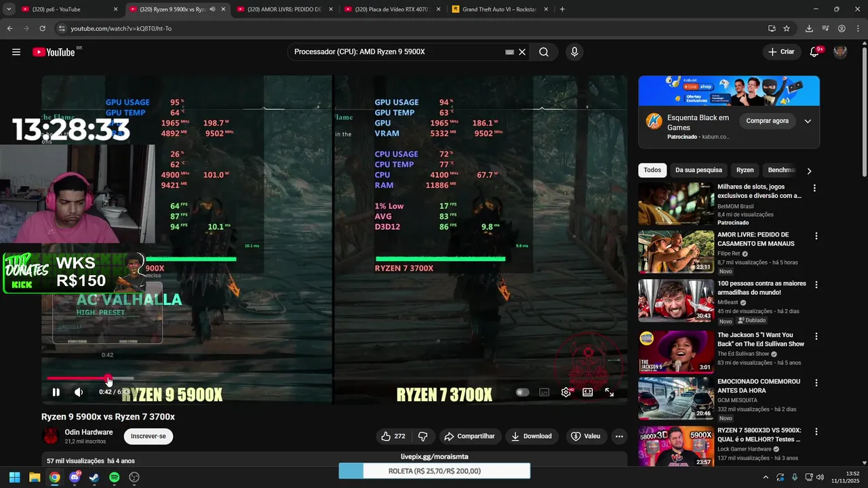The height and width of the screenshot is (488, 868).
Task: Like the video with 272 likes
Action: pyautogui.click(x=393, y=436)
